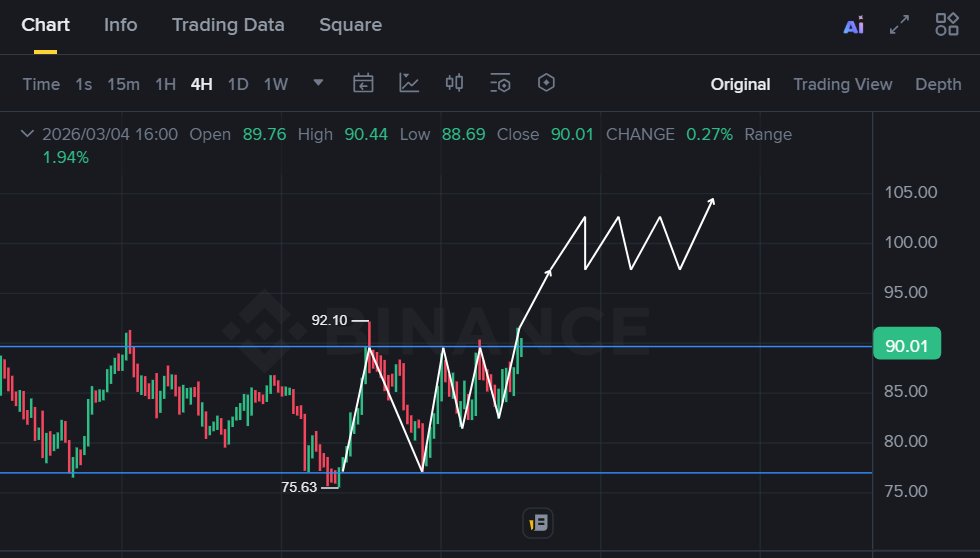Click the Binance note icon below chart

(538, 522)
